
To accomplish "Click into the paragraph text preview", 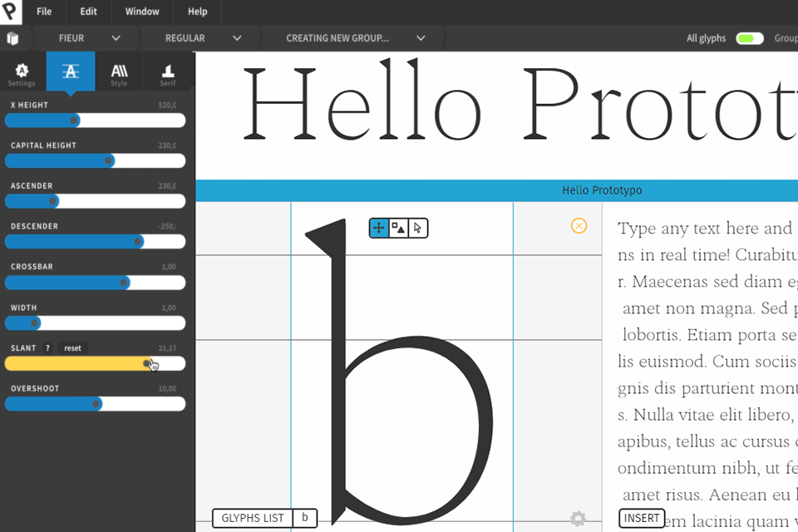I will pyautogui.click(x=707, y=374).
